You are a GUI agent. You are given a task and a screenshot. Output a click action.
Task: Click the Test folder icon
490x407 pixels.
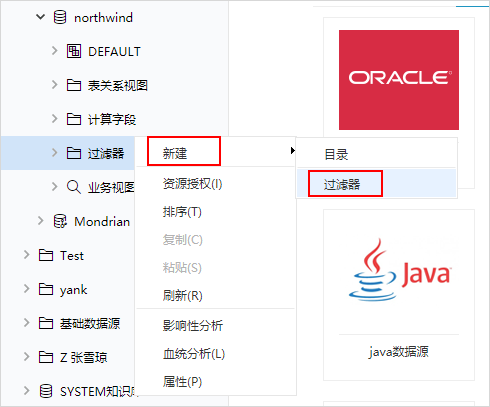pos(46,255)
